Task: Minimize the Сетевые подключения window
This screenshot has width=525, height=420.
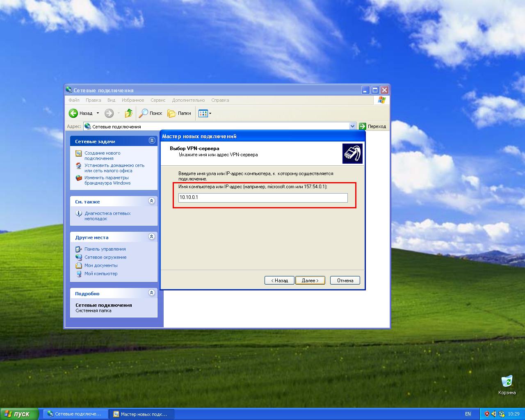Action: [x=365, y=90]
